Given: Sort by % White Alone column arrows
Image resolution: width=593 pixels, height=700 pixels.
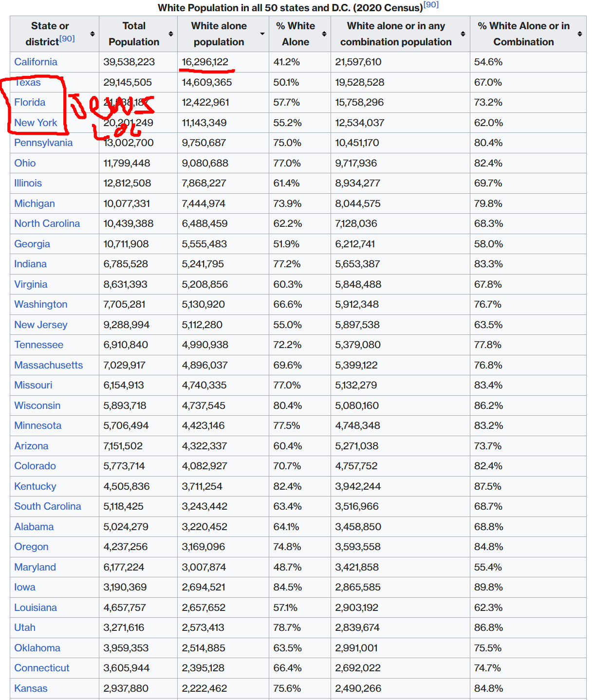Looking at the screenshot, I should (324, 34).
